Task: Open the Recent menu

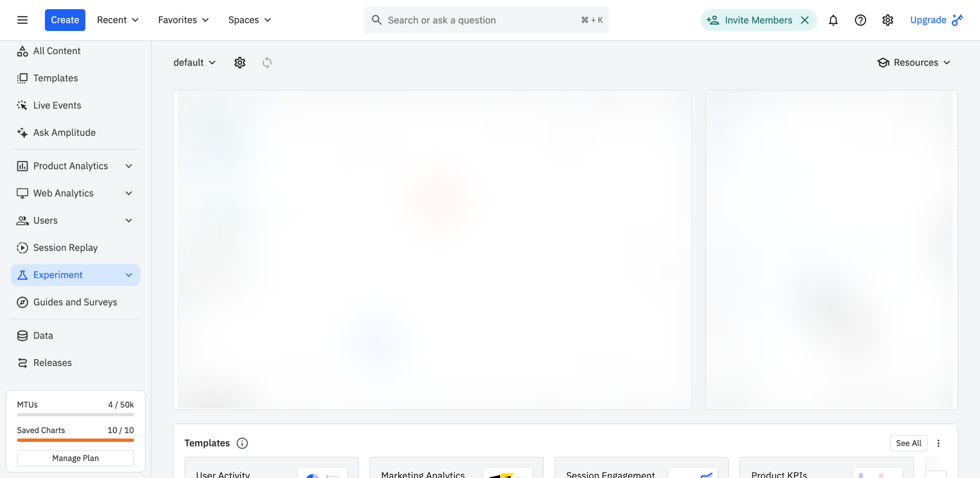Action: coord(118,20)
